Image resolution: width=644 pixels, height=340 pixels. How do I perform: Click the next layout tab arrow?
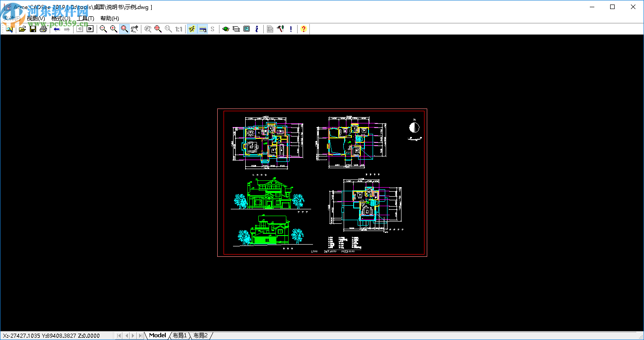click(x=133, y=335)
